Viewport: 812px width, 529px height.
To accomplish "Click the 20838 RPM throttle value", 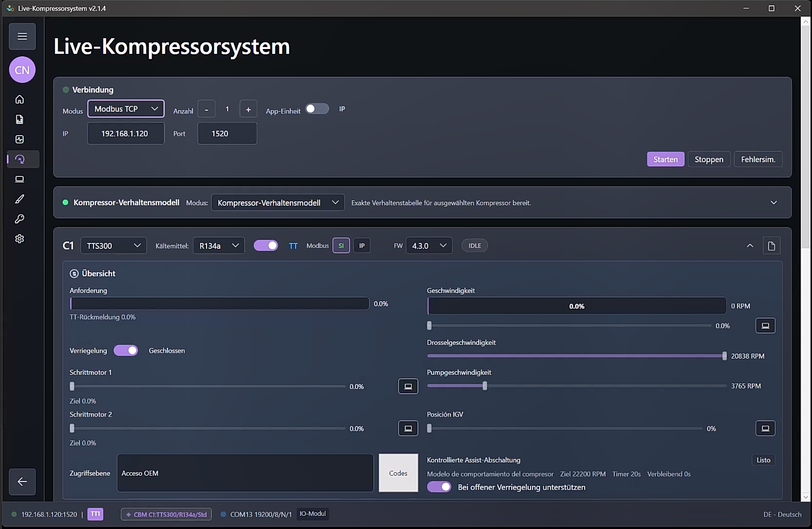I will tap(747, 356).
